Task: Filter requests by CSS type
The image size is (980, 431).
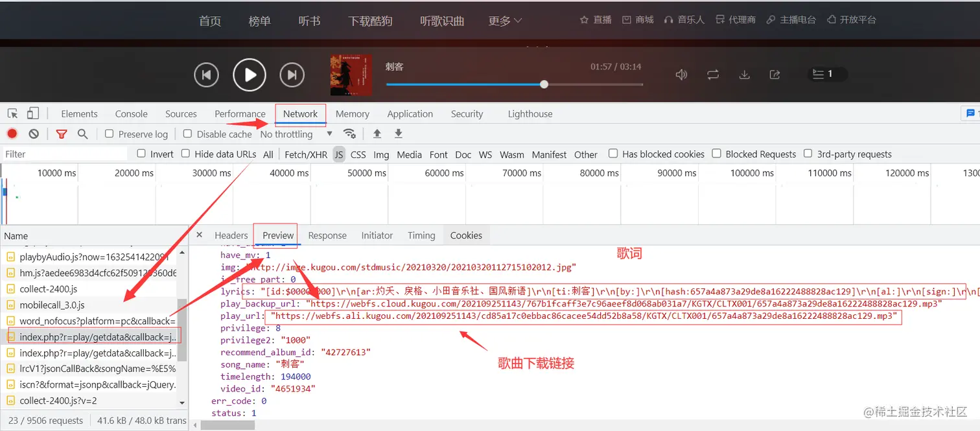Action: tap(358, 154)
